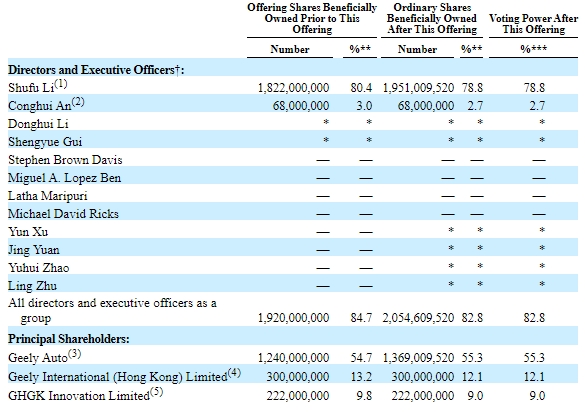Click the 222,000,000 figure under Offering Shares
The width and height of the screenshot is (585, 412).
(298, 396)
